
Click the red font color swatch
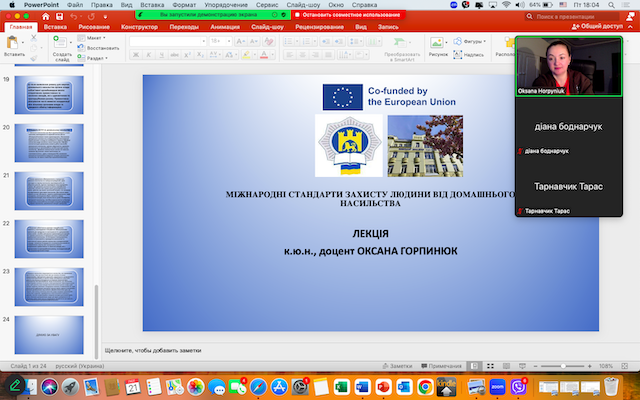(x=264, y=55)
